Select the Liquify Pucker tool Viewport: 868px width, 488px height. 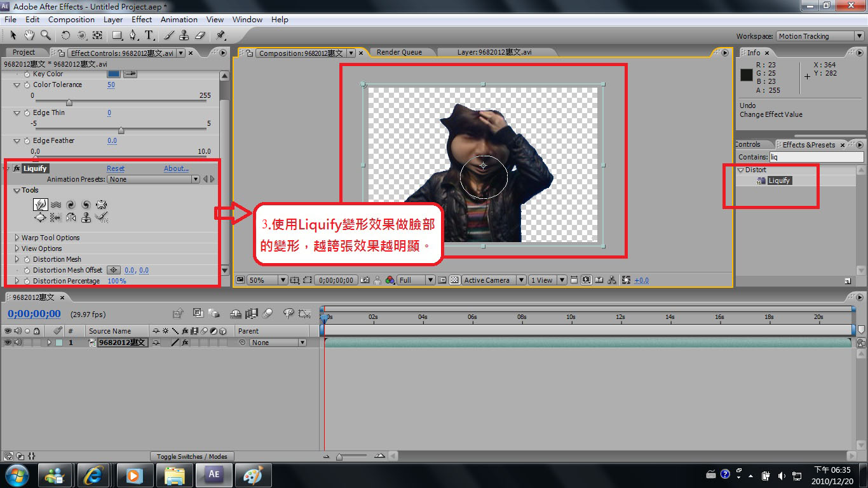pos(101,205)
